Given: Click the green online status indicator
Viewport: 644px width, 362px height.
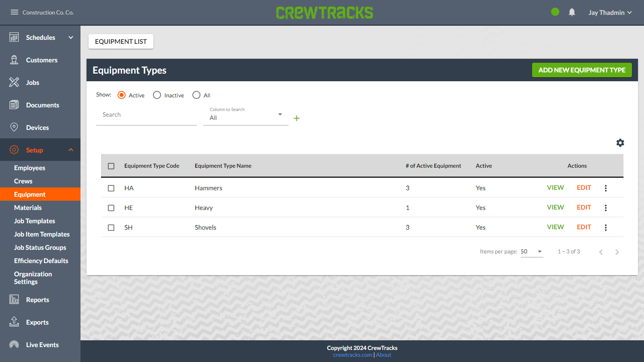Looking at the screenshot, I should (555, 12).
